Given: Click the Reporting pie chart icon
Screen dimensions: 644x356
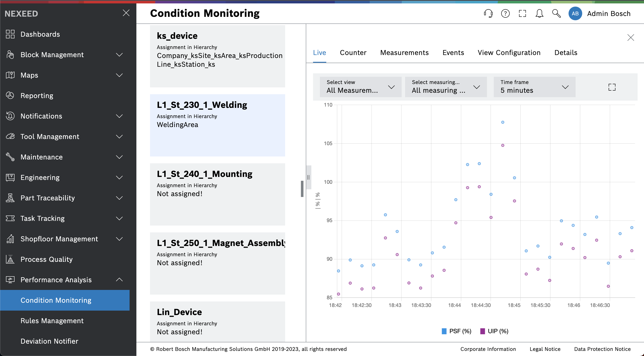Looking at the screenshot, I should (x=10, y=96).
